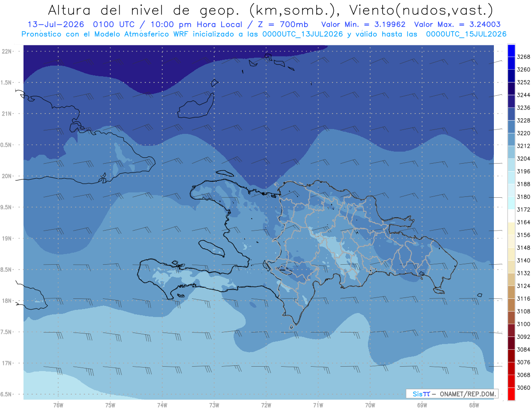The width and height of the screenshot is (532, 411).
Task: Click the 3268 value on the color scale
Action: point(524,57)
